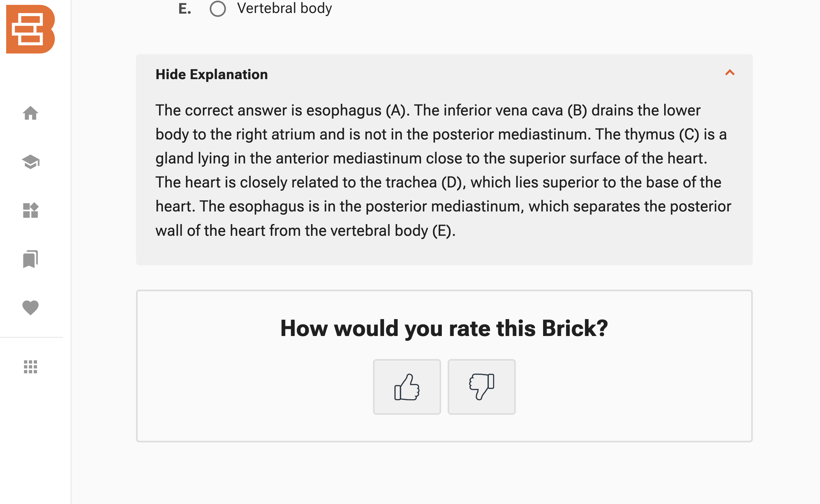Click the "Hide Explanation" header text
Viewport: 820px width, 504px height.
pyautogui.click(x=212, y=74)
